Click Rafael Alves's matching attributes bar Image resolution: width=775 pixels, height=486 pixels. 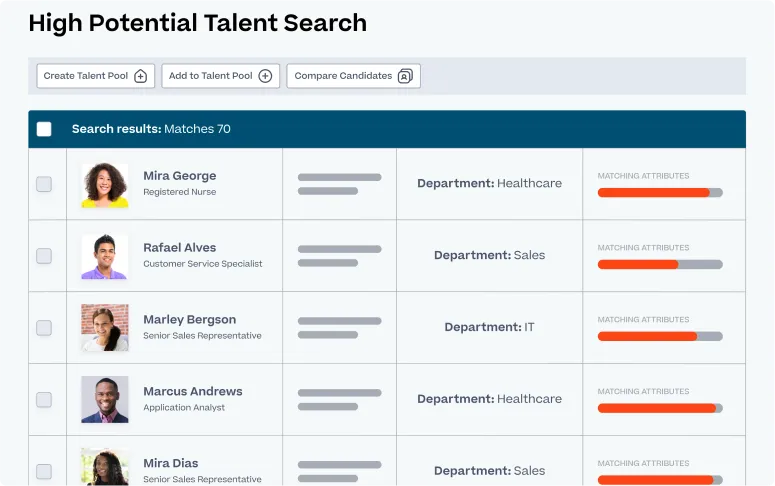tap(660, 264)
